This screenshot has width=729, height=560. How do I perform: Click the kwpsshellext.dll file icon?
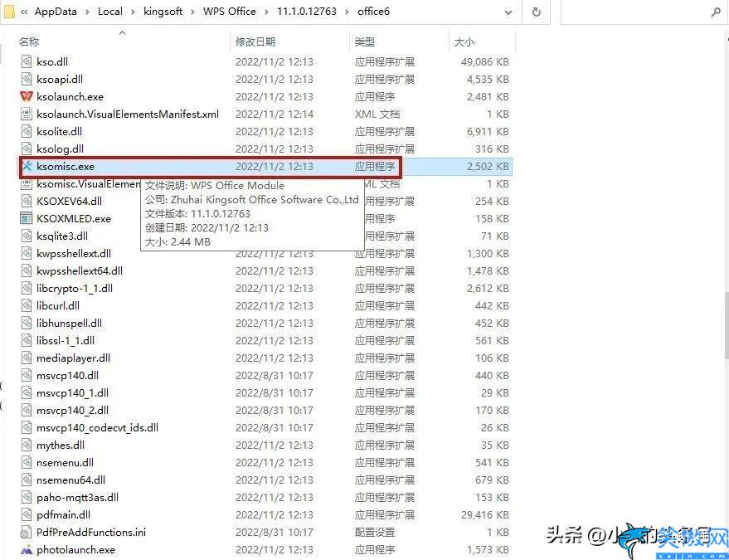[27, 254]
